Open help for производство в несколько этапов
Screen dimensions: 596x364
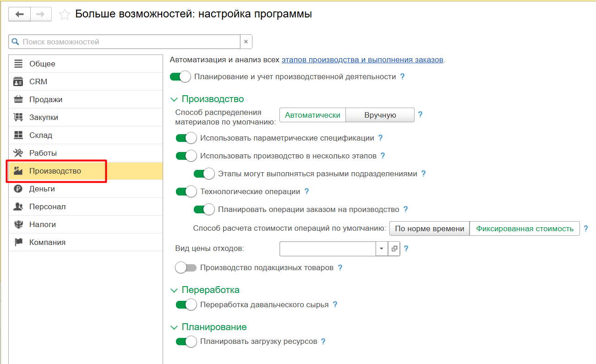pyautogui.click(x=383, y=156)
